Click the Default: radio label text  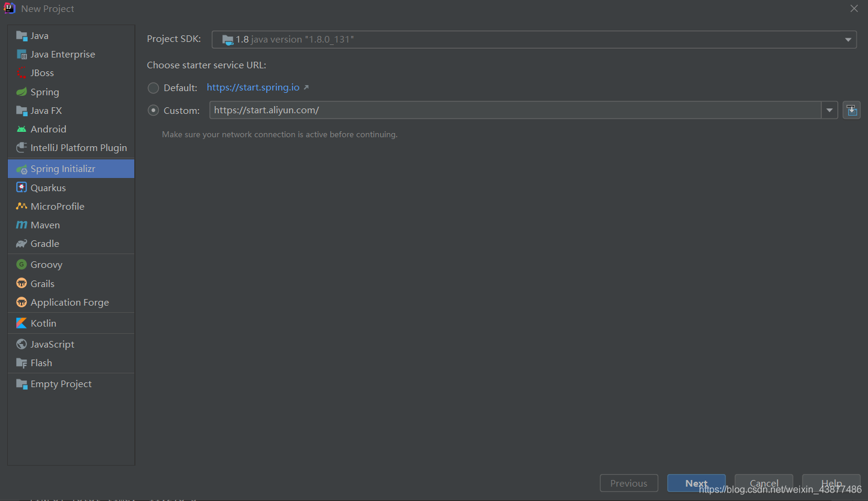pos(180,88)
